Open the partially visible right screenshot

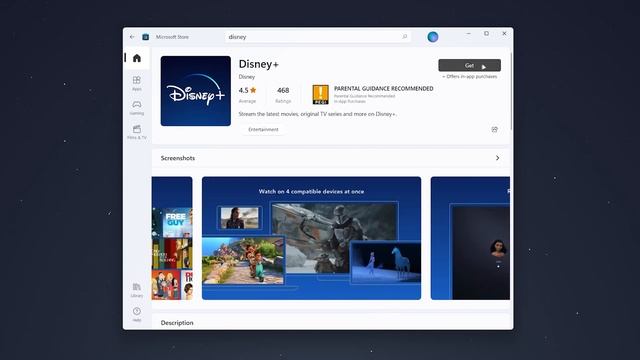tap(470, 238)
